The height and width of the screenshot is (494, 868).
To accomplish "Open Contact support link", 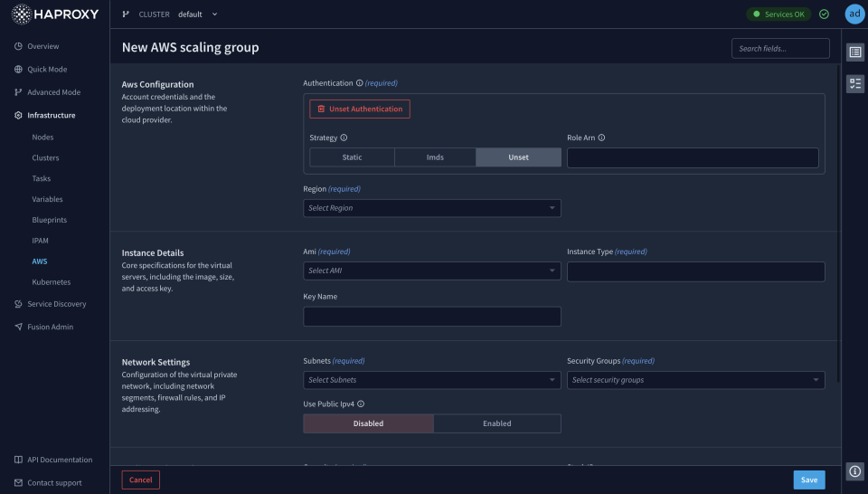I will tap(54, 483).
